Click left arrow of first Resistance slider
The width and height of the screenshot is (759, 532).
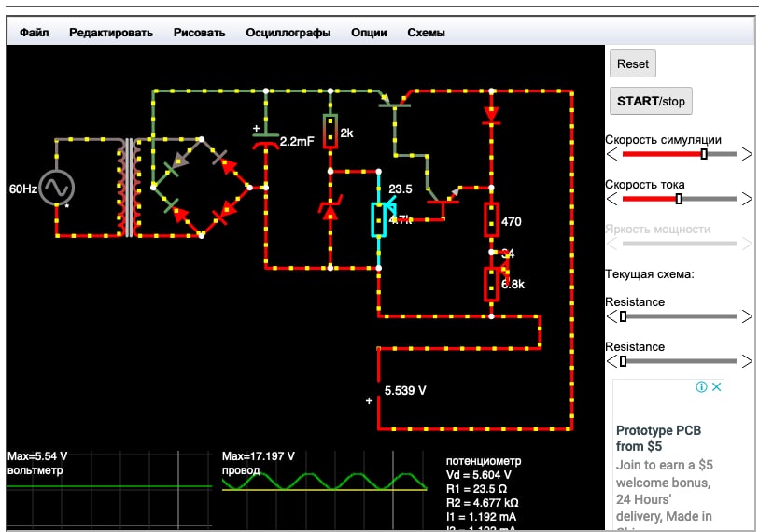(611, 316)
